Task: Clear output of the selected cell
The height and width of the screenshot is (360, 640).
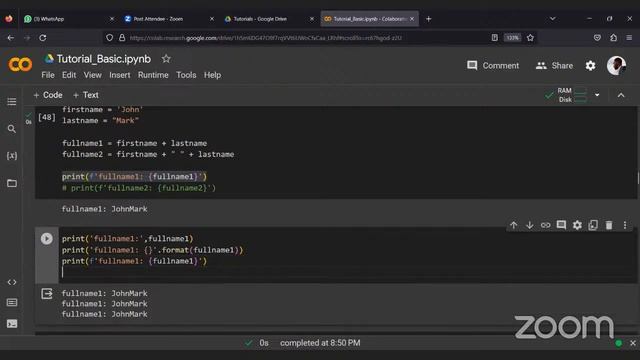Action: pyautogui.click(x=47, y=293)
